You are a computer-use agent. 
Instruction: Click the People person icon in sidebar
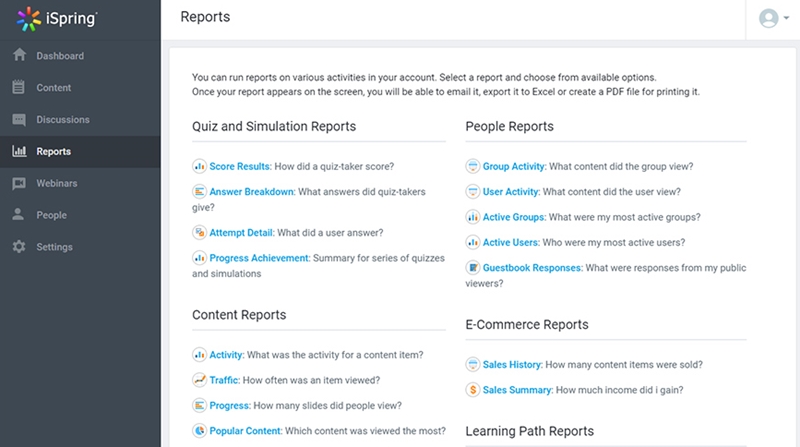pyautogui.click(x=19, y=215)
